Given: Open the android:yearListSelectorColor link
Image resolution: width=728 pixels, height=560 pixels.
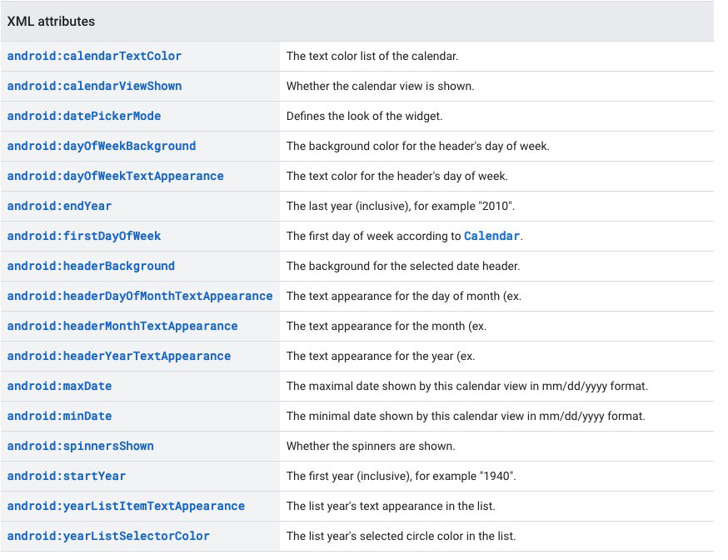Looking at the screenshot, I should coord(108,536).
